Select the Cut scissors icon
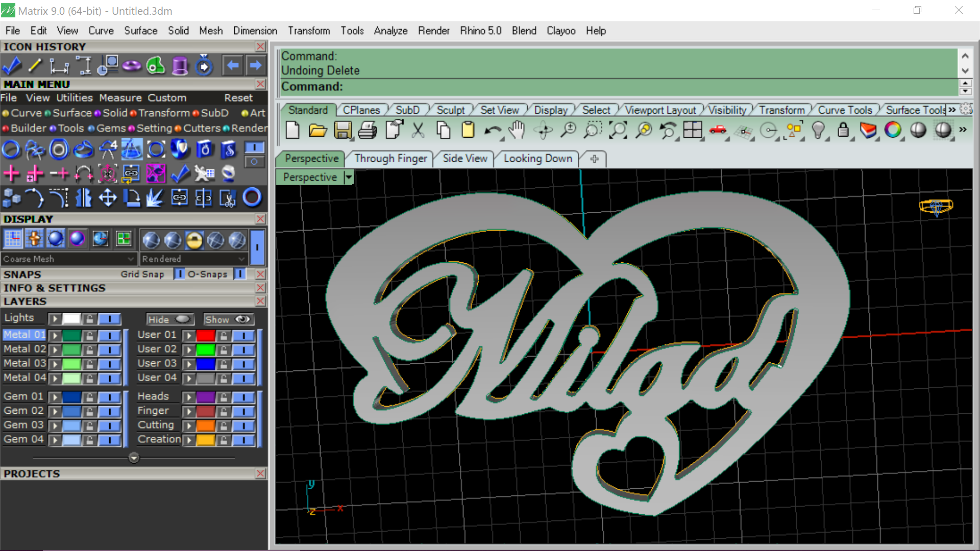This screenshot has width=980, height=551. coord(418,131)
